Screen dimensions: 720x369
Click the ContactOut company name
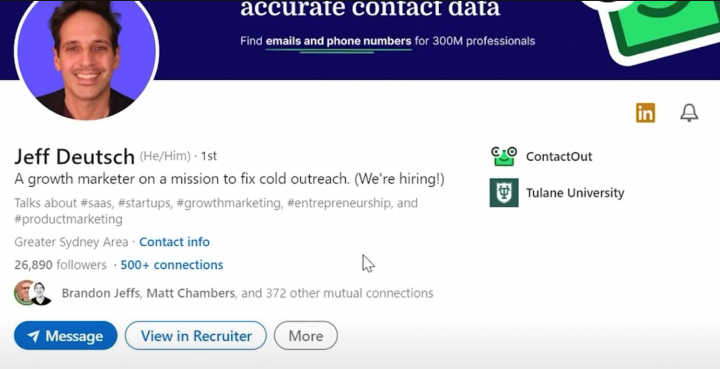559,157
